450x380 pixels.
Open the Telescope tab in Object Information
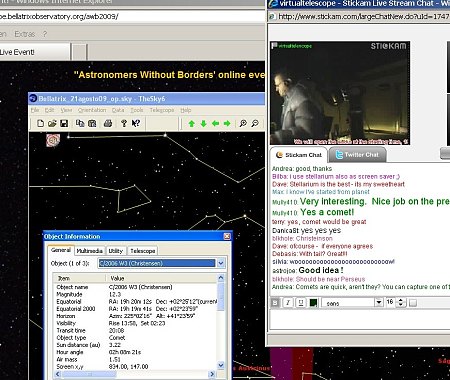pyautogui.click(x=143, y=251)
